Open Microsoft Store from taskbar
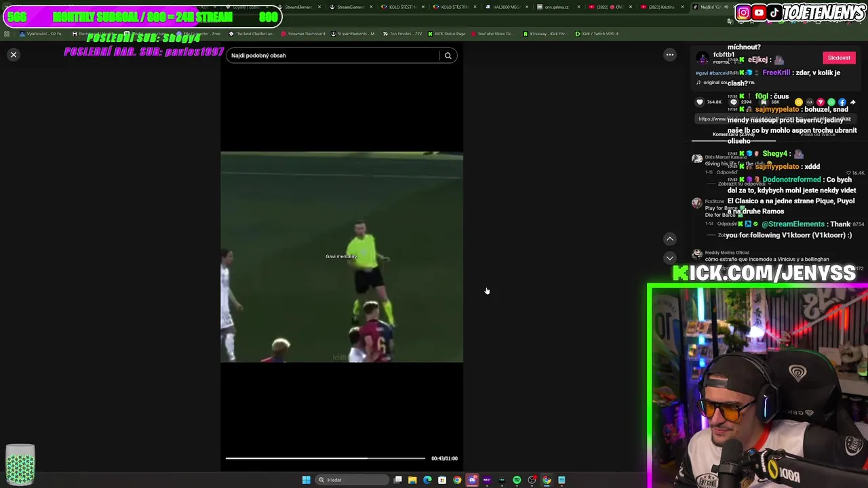This screenshot has width=868, height=488. (x=442, y=480)
